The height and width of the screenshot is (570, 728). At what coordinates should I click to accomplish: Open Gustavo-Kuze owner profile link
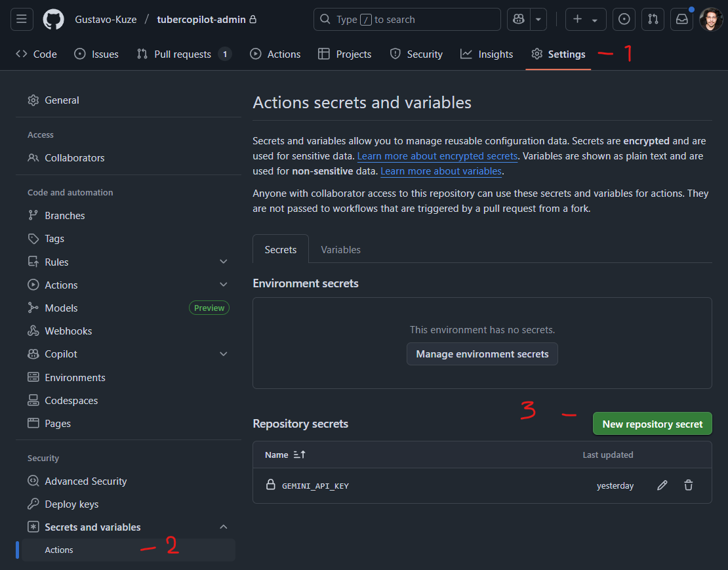pos(106,20)
